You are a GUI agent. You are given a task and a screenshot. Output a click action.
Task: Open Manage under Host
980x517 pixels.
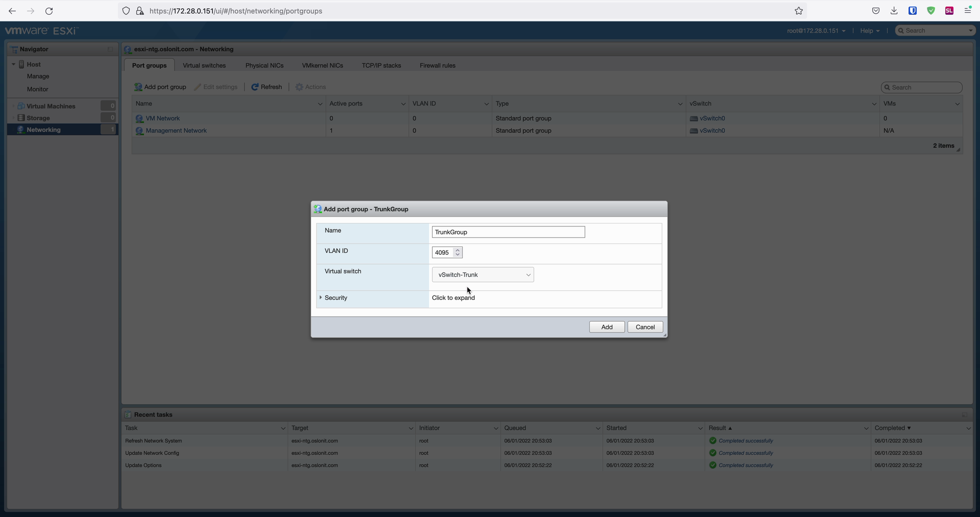[x=38, y=76]
